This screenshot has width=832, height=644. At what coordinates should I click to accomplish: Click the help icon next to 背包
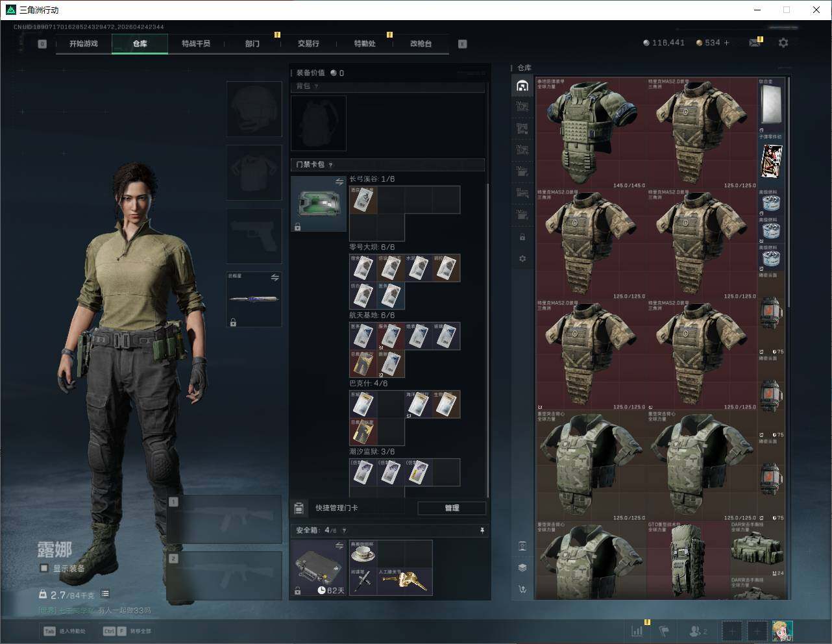tap(316, 86)
